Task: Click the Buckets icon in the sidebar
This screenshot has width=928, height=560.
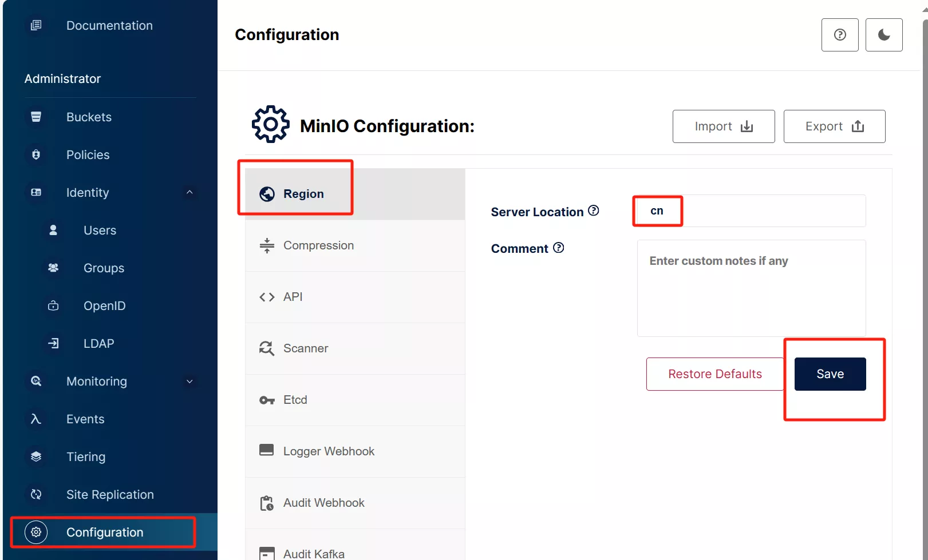Action: click(x=36, y=117)
